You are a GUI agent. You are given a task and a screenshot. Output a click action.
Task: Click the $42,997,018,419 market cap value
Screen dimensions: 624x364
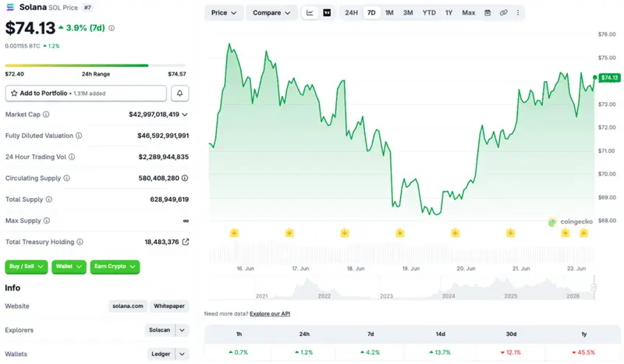154,115
